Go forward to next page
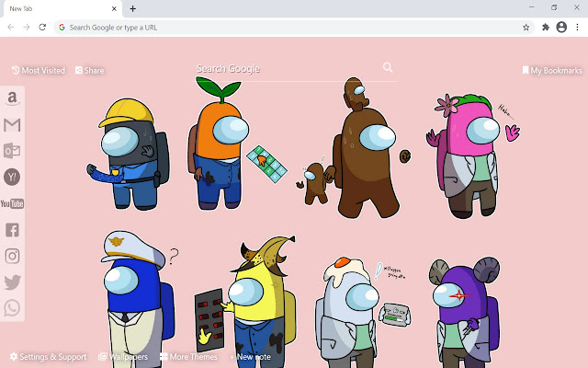The height and width of the screenshot is (368, 588). pos(27,27)
